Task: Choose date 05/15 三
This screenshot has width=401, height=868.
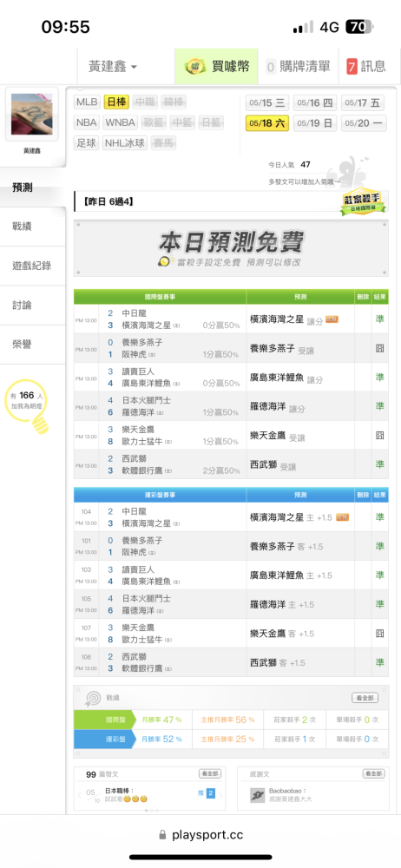Action: tap(267, 103)
